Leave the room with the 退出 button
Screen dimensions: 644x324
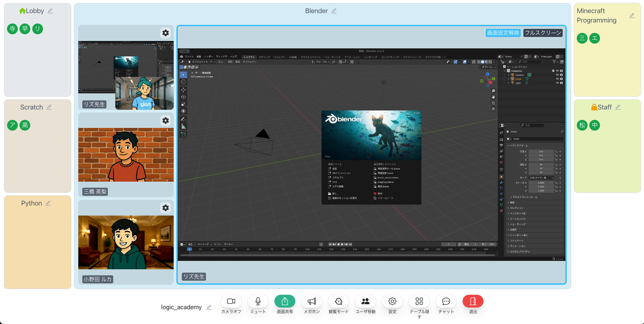click(473, 301)
